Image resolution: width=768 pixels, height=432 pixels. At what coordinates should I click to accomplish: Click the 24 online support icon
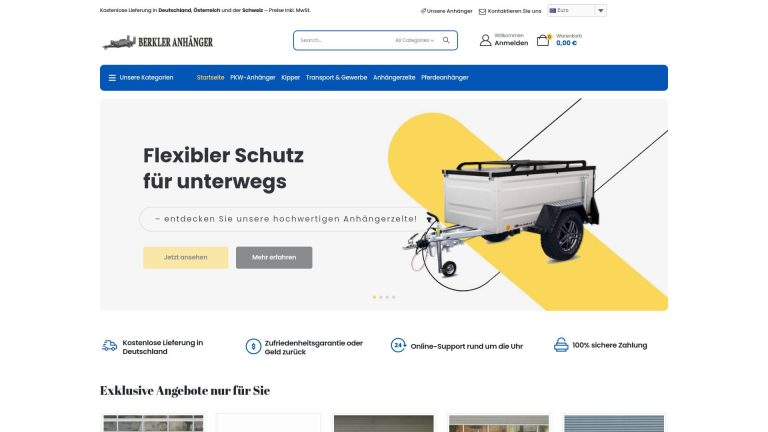pos(398,345)
